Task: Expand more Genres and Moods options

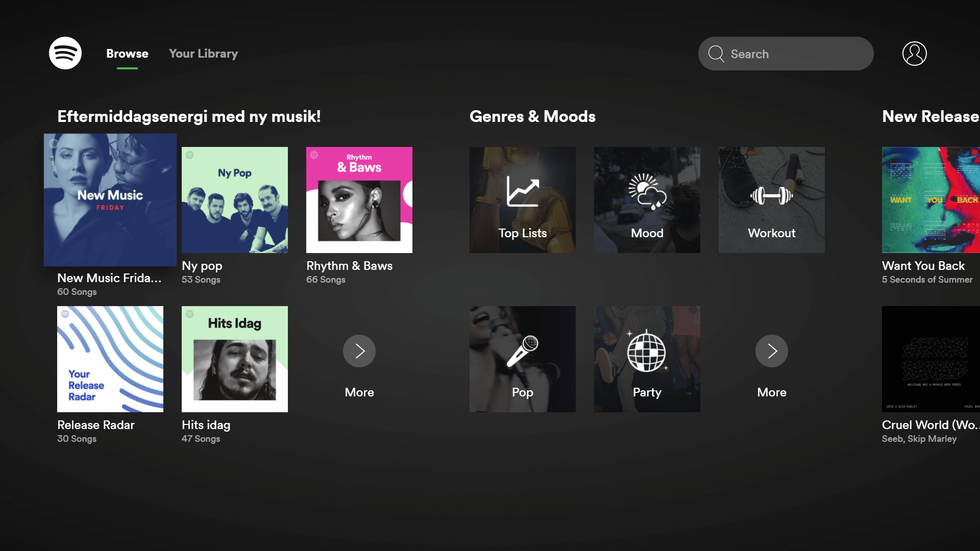Action: pyautogui.click(x=771, y=350)
